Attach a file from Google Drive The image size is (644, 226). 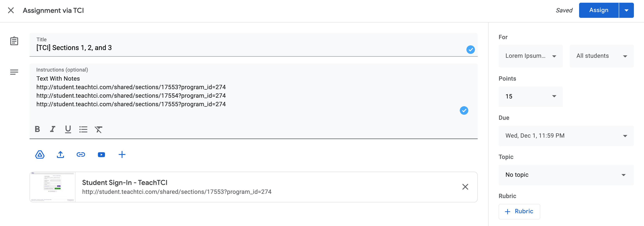coord(40,155)
